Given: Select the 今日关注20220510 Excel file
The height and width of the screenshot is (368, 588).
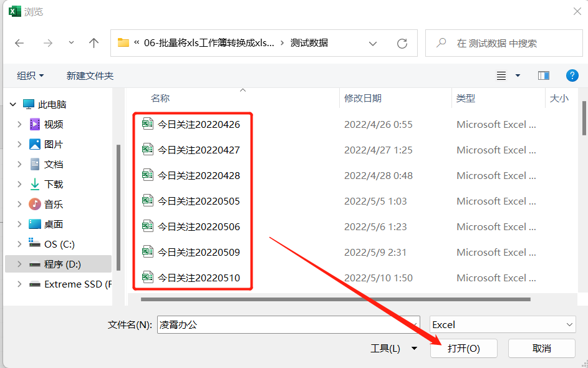Looking at the screenshot, I should pyautogui.click(x=198, y=278).
